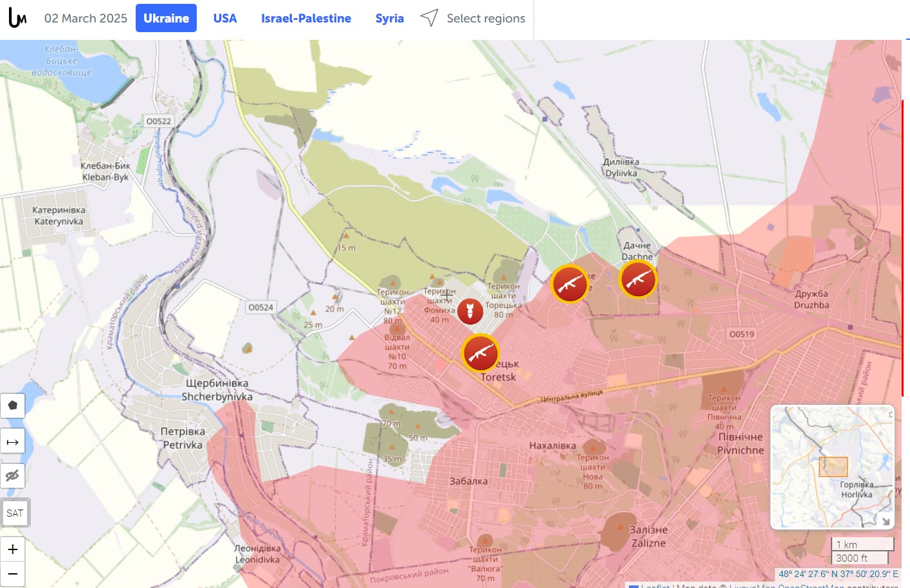The image size is (910, 588).
Task: Click the Shcherbynivka place label
Action: [217, 396]
